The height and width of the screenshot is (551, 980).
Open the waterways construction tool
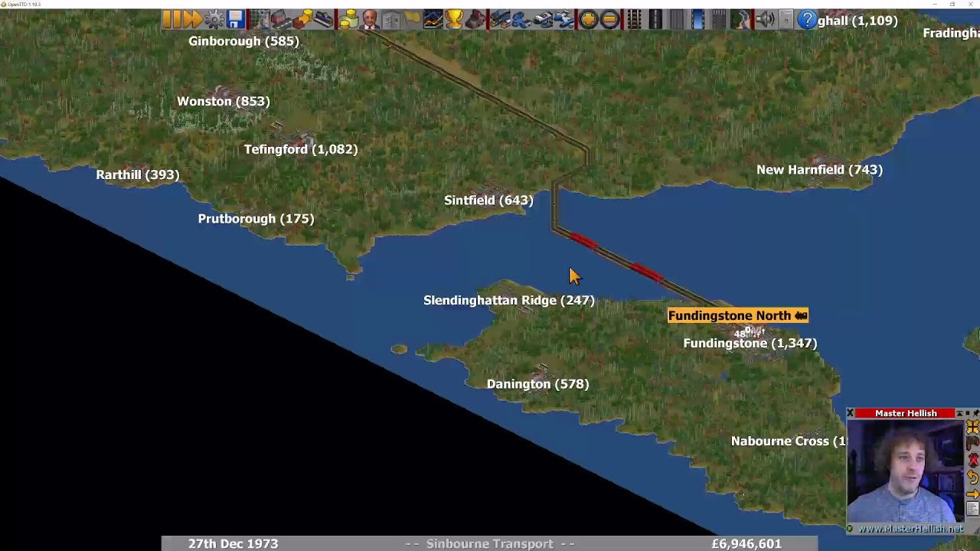pyautogui.click(x=698, y=20)
